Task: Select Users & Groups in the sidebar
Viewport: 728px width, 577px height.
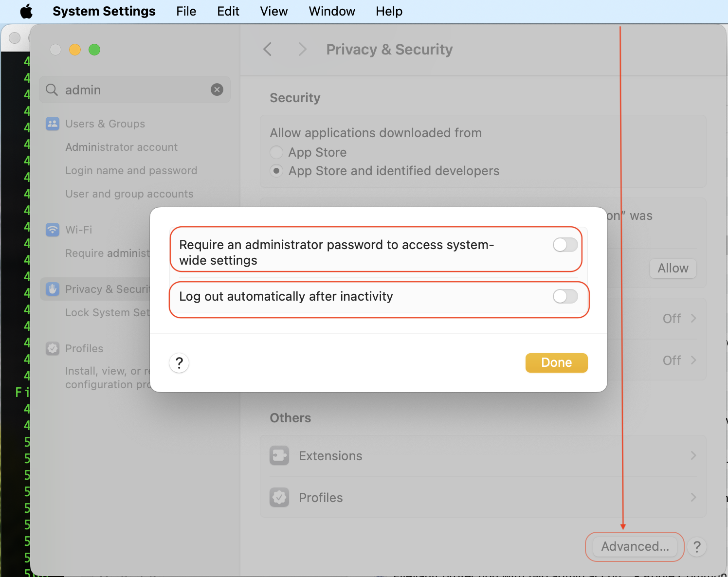Action: 105,124
